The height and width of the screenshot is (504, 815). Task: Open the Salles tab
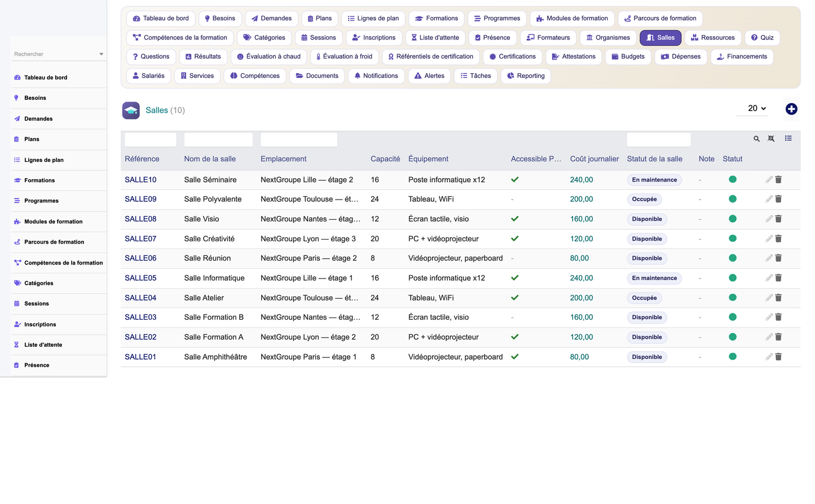tap(660, 38)
